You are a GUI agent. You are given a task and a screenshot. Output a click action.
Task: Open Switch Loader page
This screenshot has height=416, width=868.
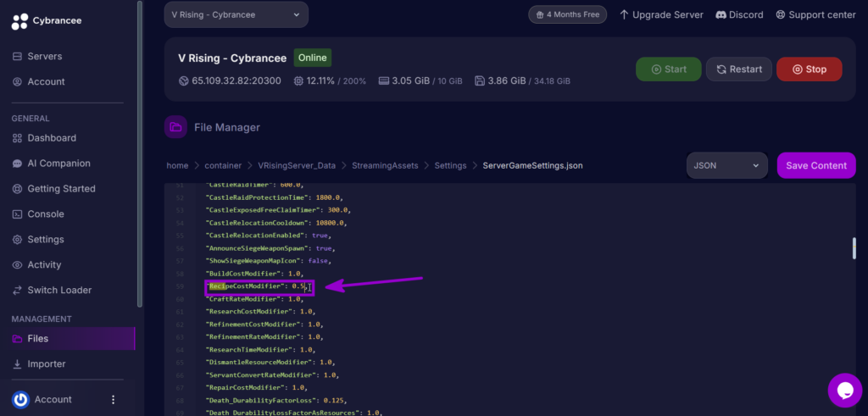[x=60, y=291]
